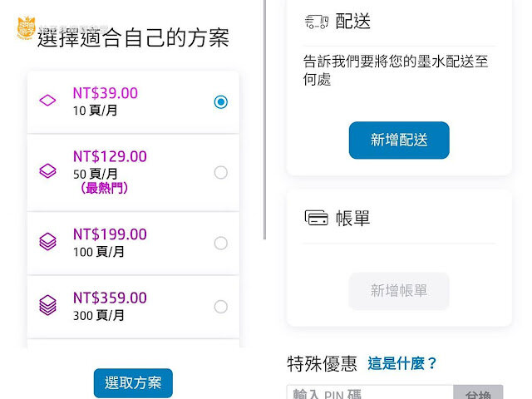Screen dimensions: 532x399
Task: Open the 這是什麼？ link
Action: [402, 363]
